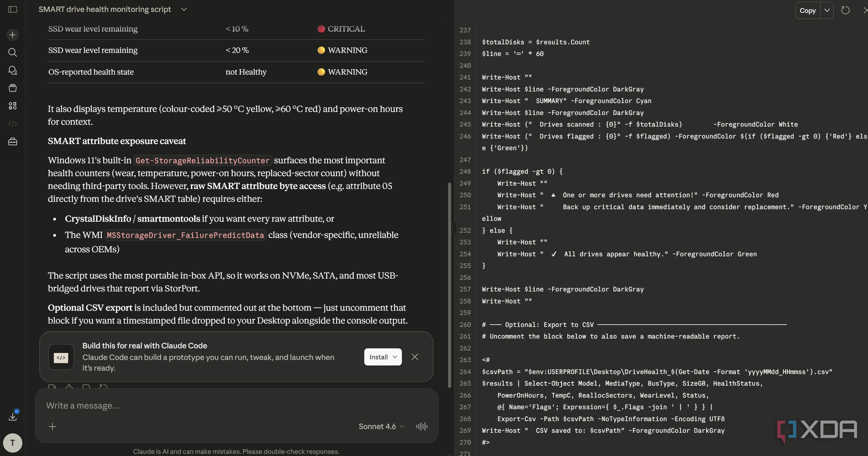Click the Install dropdown button
The image size is (868, 456).
[x=383, y=357]
